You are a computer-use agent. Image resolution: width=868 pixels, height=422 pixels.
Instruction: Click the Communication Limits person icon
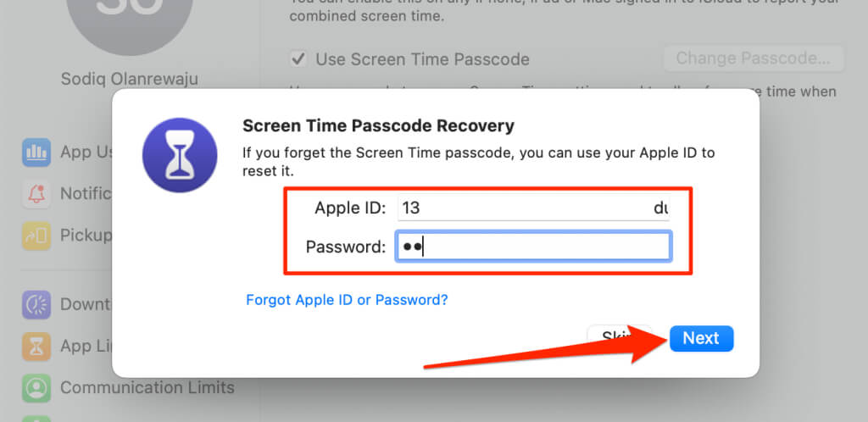click(x=36, y=387)
